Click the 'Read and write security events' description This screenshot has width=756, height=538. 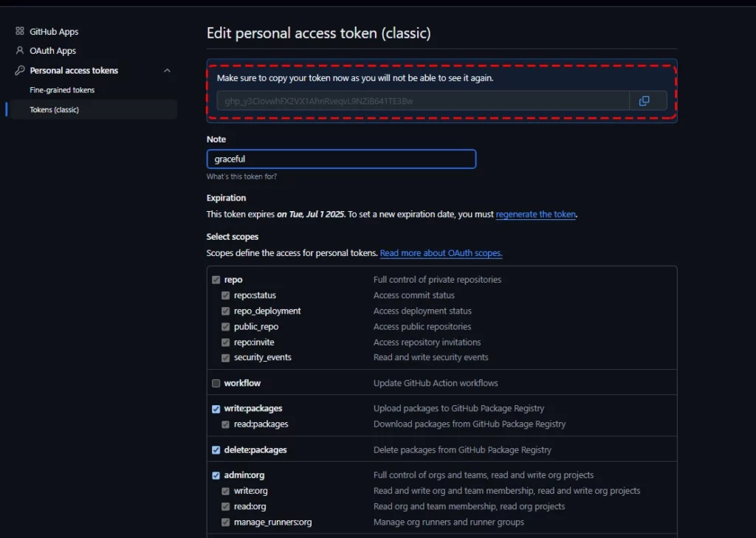point(431,357)
